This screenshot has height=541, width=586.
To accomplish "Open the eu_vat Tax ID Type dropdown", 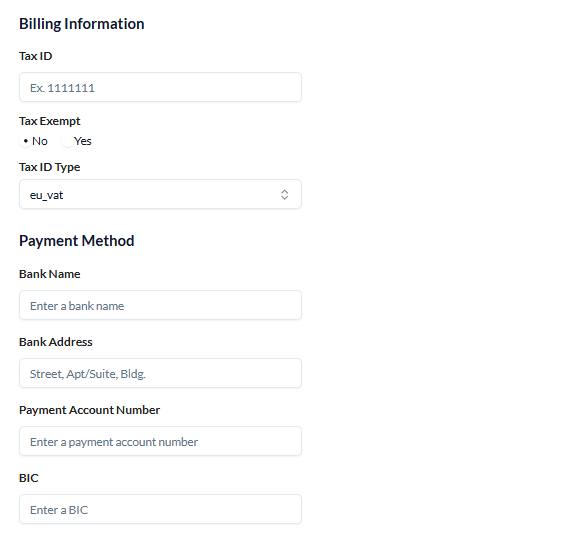I will coord(160,194).
